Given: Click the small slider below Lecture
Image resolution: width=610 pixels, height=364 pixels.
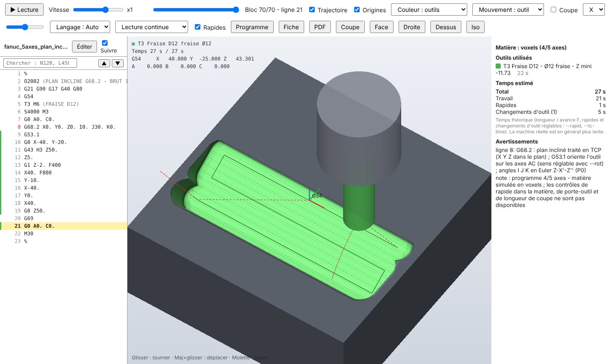Looking at the screenshot, I should tap(25, 27).
